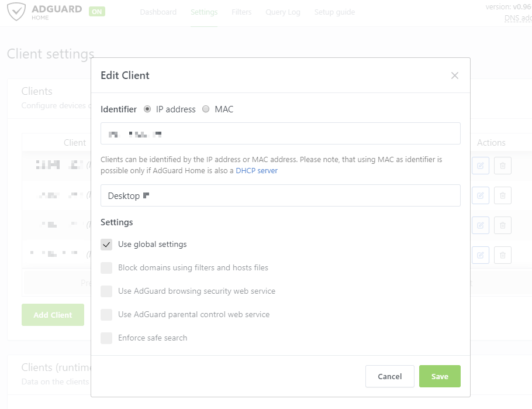The width and height of the screenshot is (532, 409).
Task: Toggle Enforce safe search checkbox
Action: (106, 338)
